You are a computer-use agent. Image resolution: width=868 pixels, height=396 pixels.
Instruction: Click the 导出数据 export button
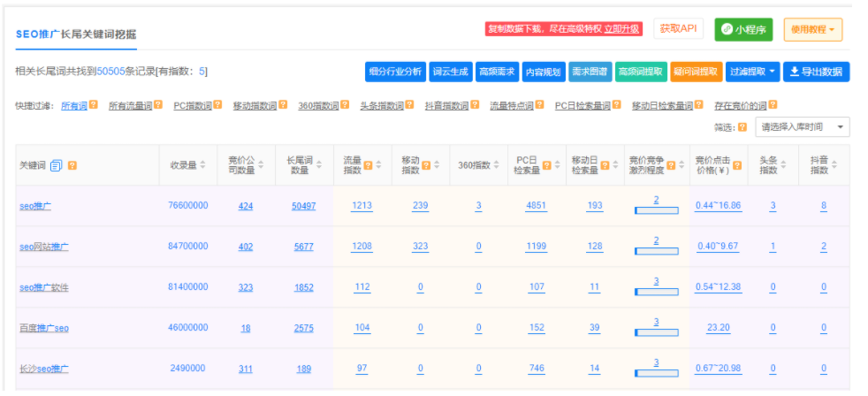(x=816, y=72)
